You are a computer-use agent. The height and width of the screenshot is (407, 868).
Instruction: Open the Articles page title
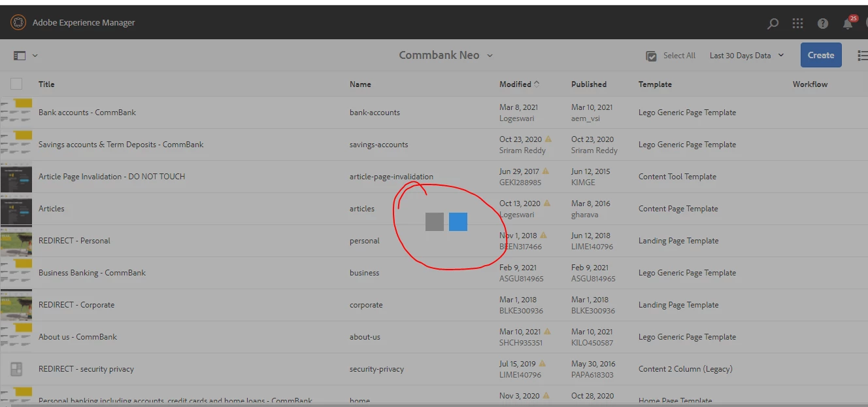(52, 209)
